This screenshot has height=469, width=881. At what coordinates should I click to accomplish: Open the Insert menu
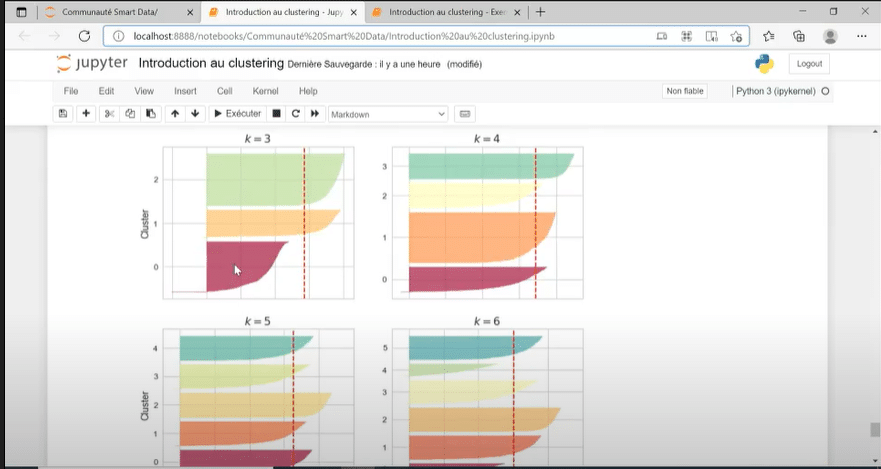pyautogui.click(x=185, y=91)
